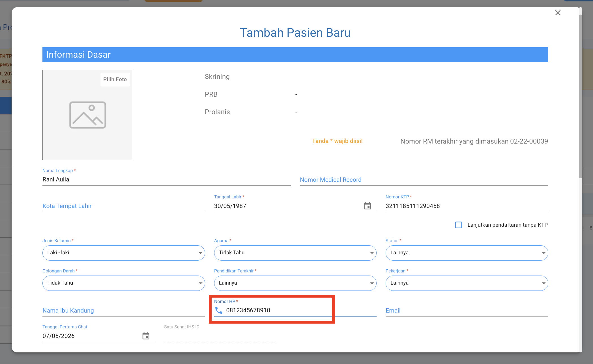
Task: Click the Kota Tempat Lahir field
Action: (124, 206)
